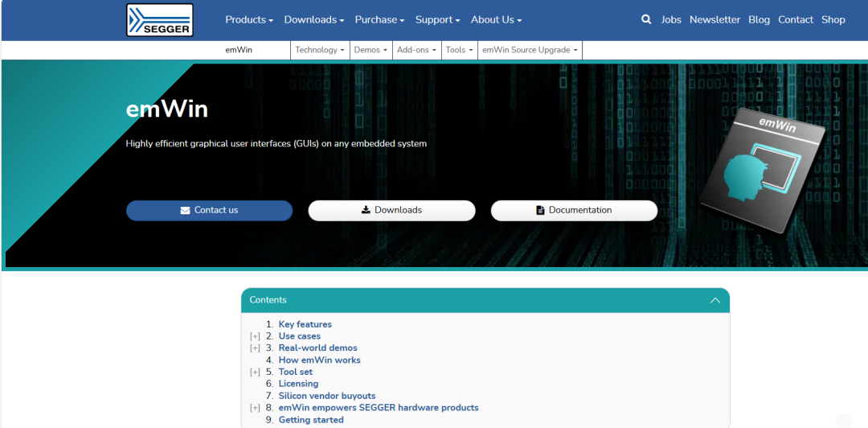Expand the Tool set entry
The image size is (868, 428).
[x=255, y=372]
